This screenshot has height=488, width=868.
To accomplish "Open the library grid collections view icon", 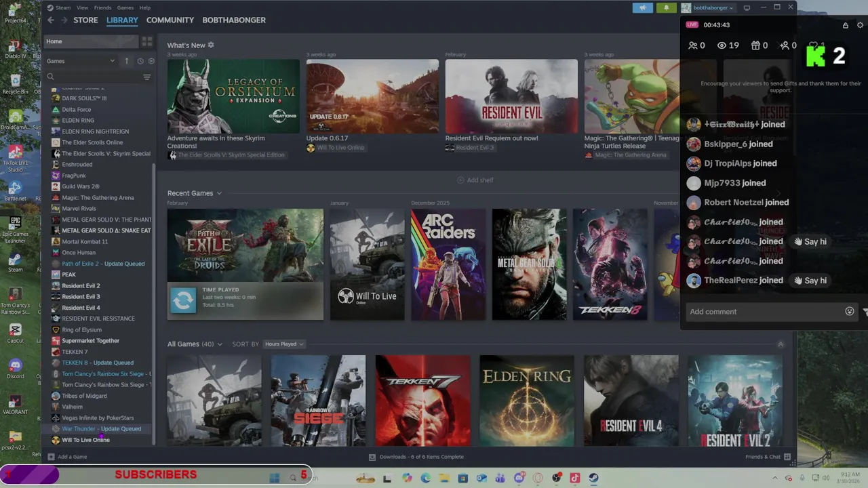I will 146,41.
